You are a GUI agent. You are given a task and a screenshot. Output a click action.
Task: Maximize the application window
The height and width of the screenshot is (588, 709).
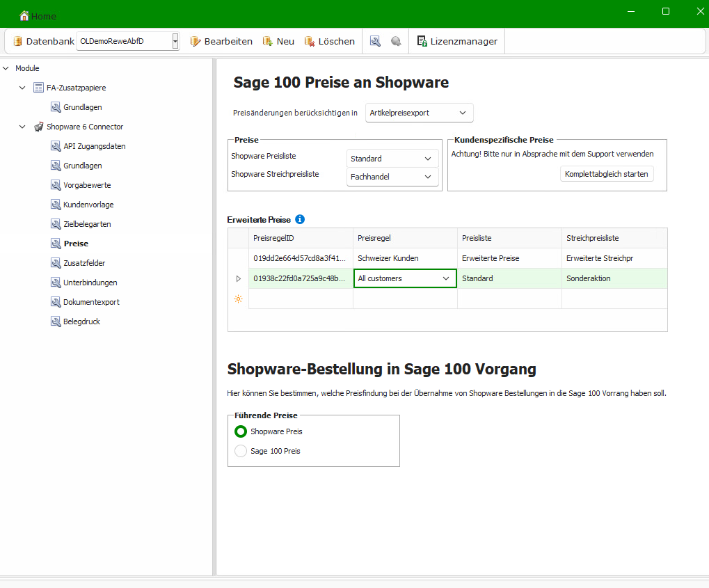(666, 11)
